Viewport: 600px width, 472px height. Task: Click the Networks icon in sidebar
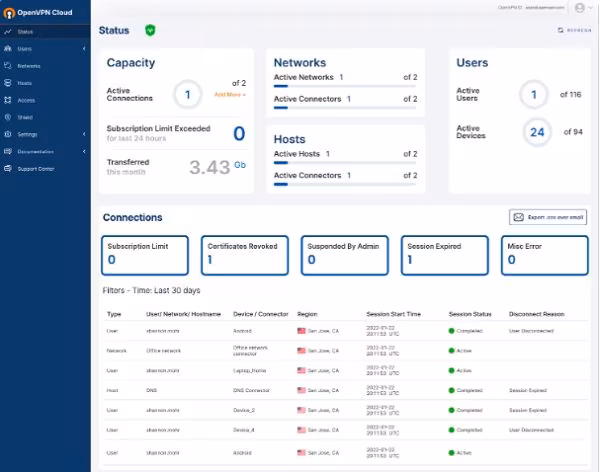tap(8, 66)
